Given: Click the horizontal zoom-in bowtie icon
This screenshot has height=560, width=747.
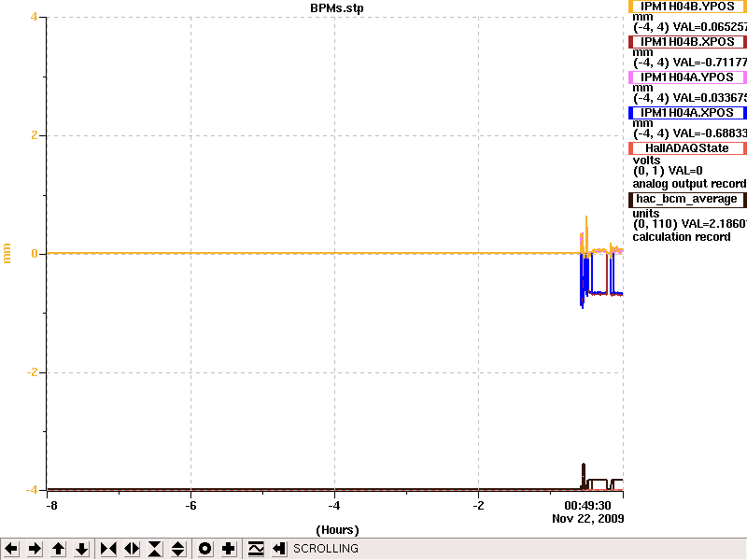Looking at the screenshot, I should tap(108, 549).
